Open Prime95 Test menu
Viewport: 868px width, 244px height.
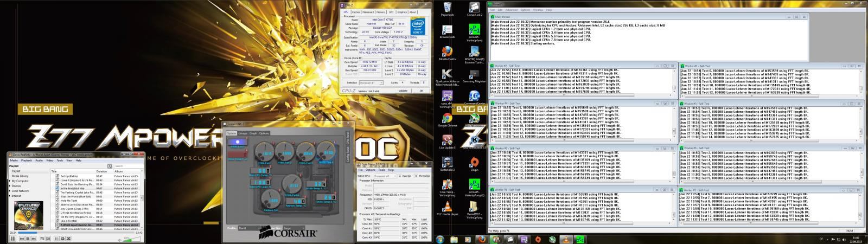pos(492,10)
